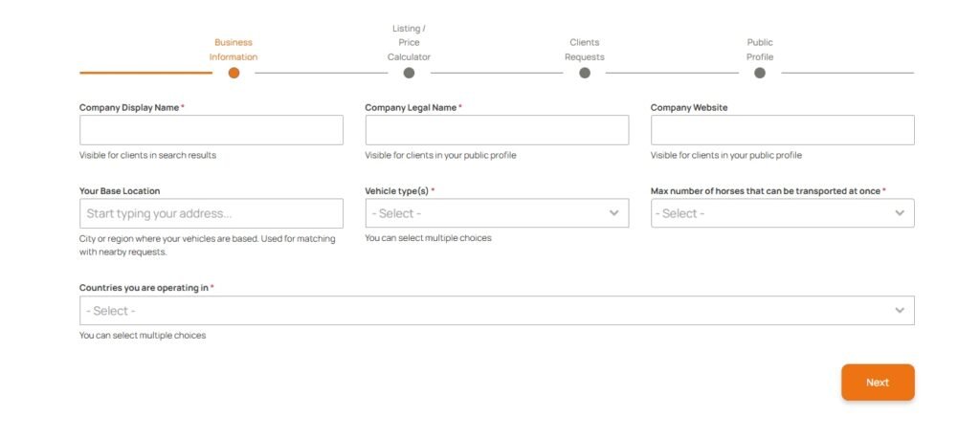Screen dimensions: 980x438
Task: Click the Clients Requests step circle
Action: pos(585,73)
